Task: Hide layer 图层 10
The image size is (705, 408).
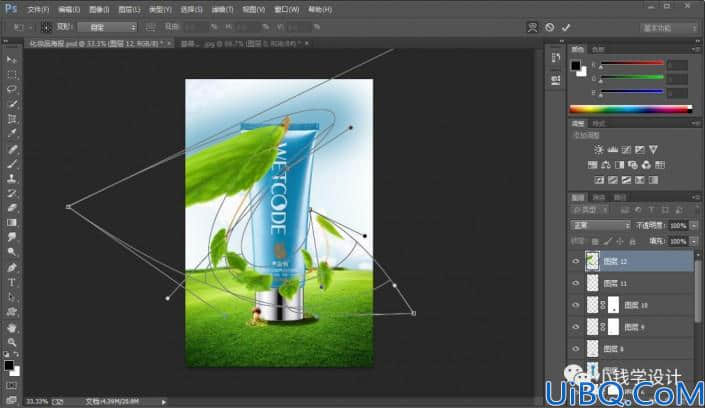Action: 576,305
